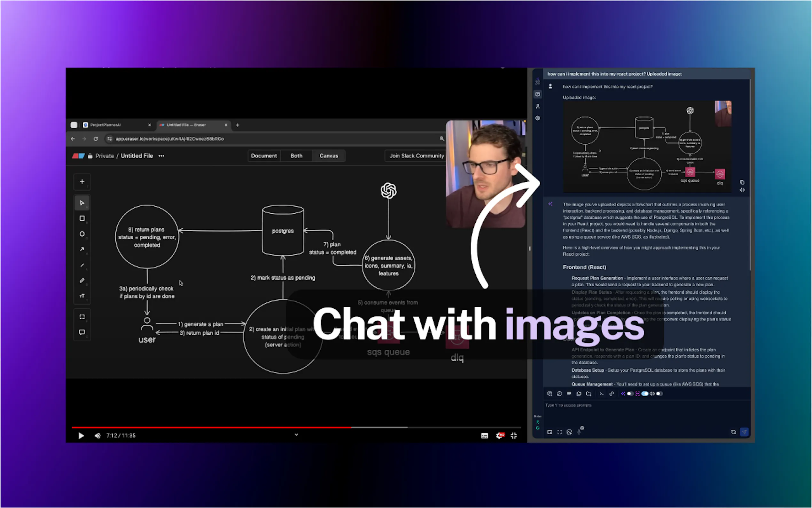The image size is (812, 508).
Task: Click the Eraser logo in the header
Action: tap(78, 156)
